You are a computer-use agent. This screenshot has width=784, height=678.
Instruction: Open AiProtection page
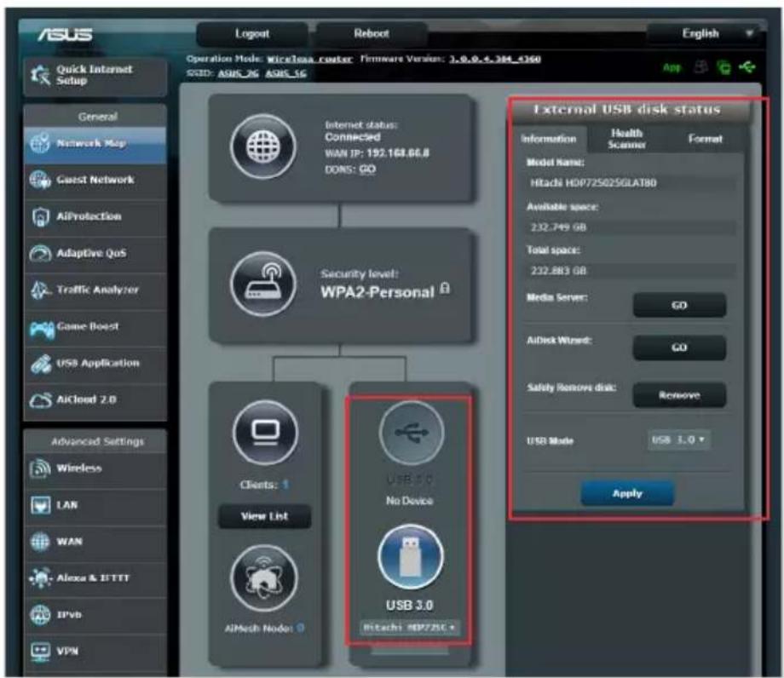click(x=95, y=217)
